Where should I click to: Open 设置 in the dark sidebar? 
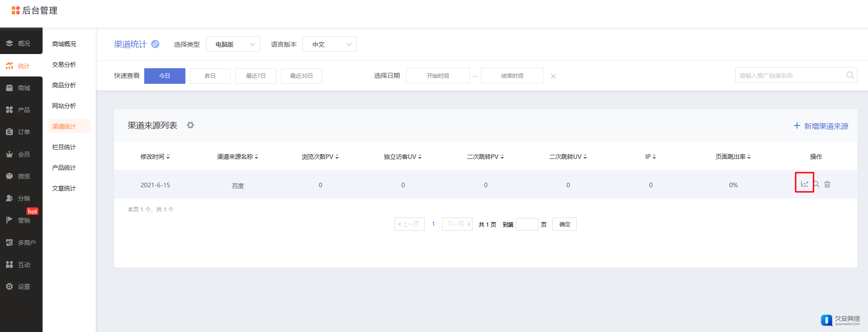[x=21, y=287]
